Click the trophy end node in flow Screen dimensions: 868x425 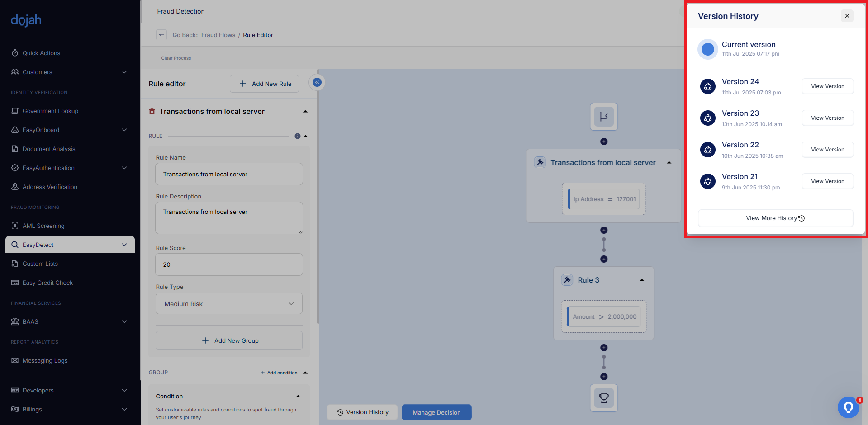(603, 398)
